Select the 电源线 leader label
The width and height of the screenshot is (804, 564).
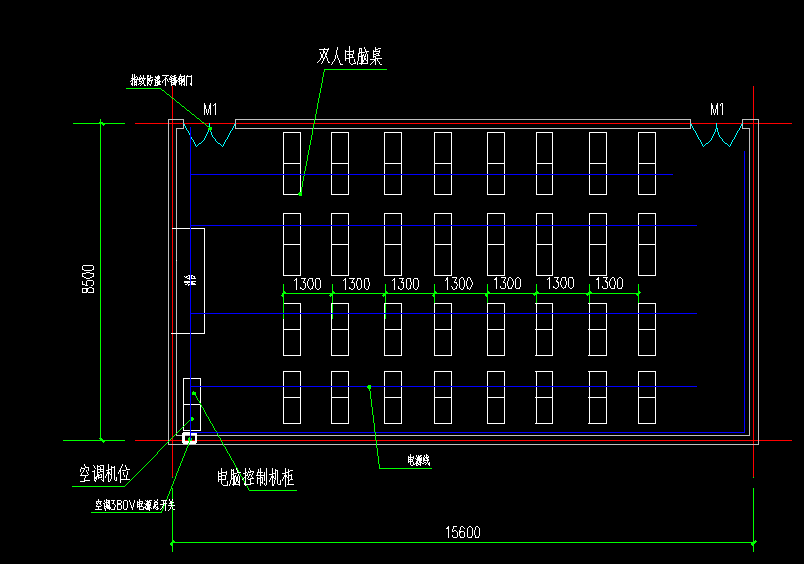(417, 461)
